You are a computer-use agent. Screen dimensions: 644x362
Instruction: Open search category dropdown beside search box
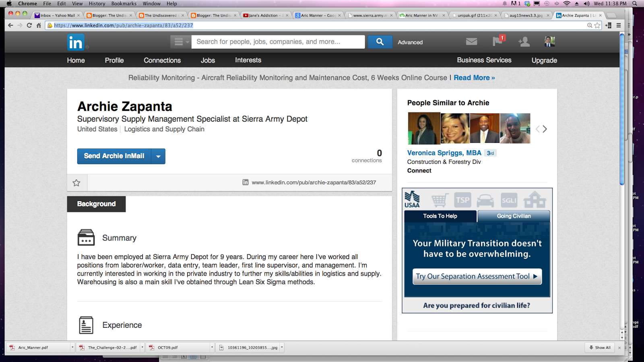[x=181, y=42]
